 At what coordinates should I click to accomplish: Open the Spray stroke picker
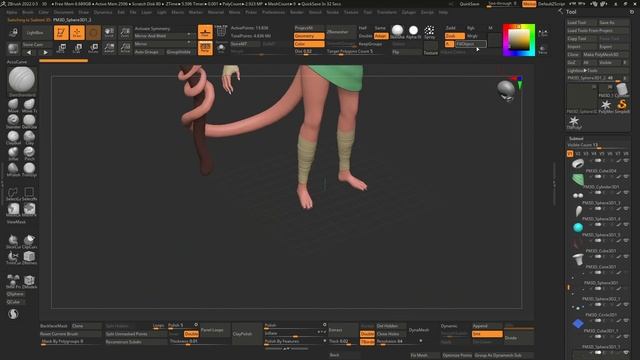point(429,32)
